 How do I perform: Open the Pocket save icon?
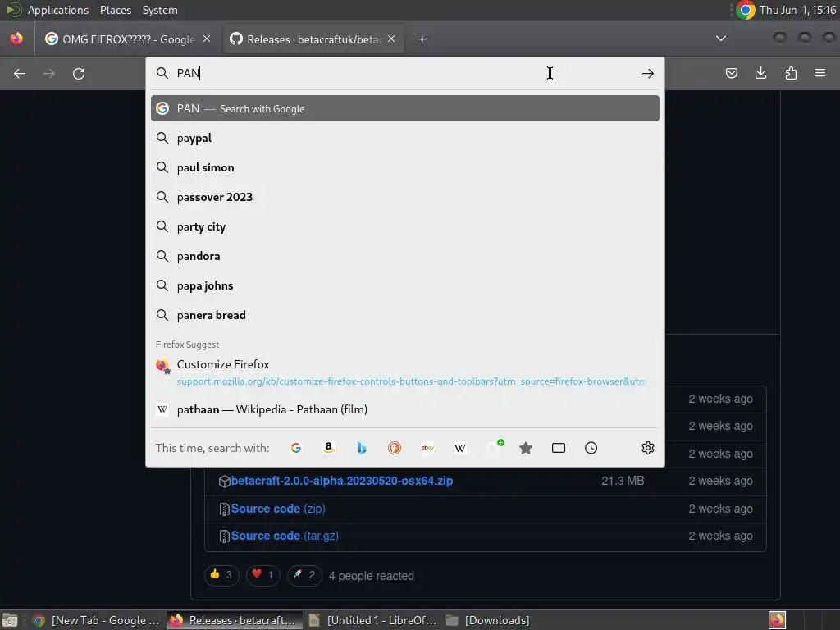(731, 73)
